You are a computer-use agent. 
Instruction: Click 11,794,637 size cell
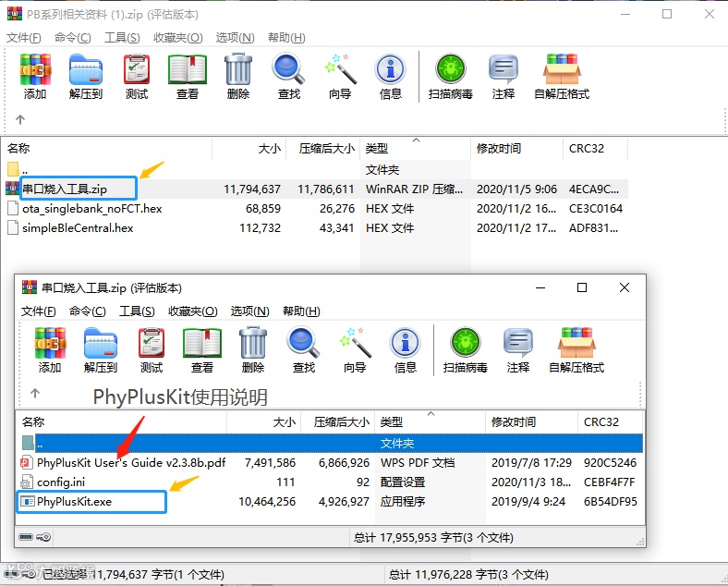(252, 189)
